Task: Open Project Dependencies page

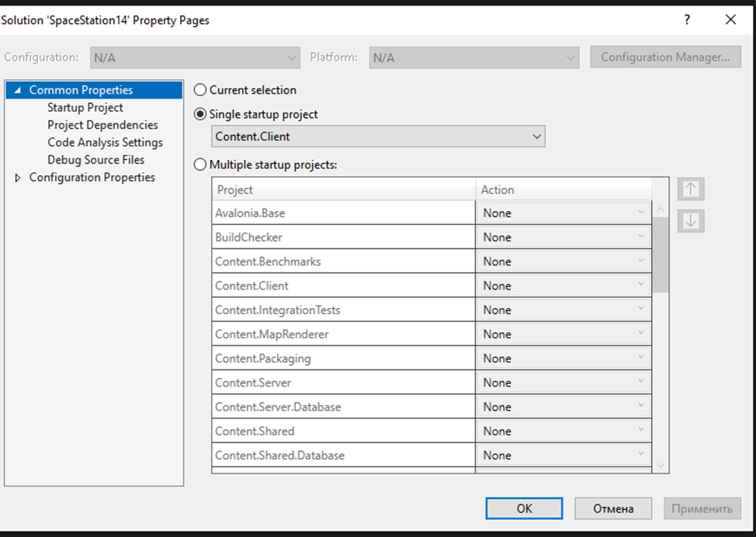Action: coord(102,125)
